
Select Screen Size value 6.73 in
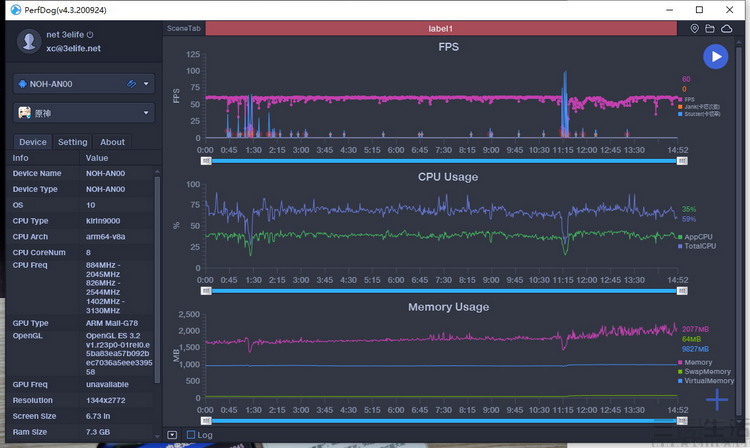tap(98, 416)
